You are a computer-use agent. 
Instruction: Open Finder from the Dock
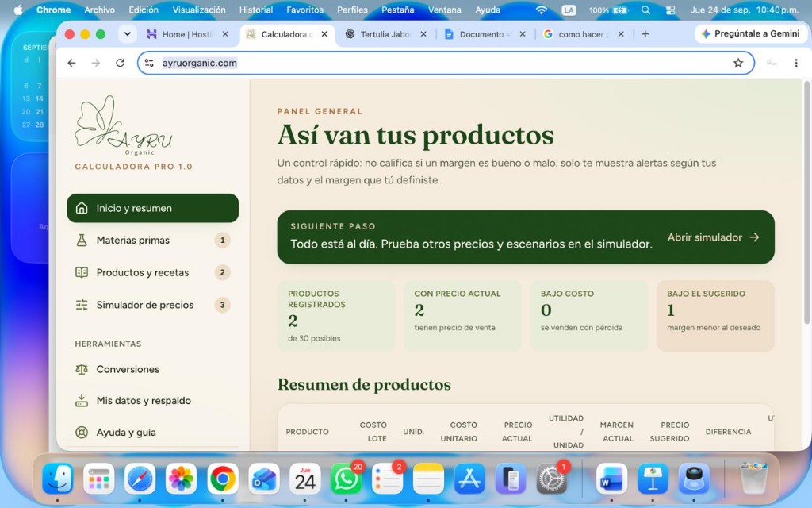[57, 479]
